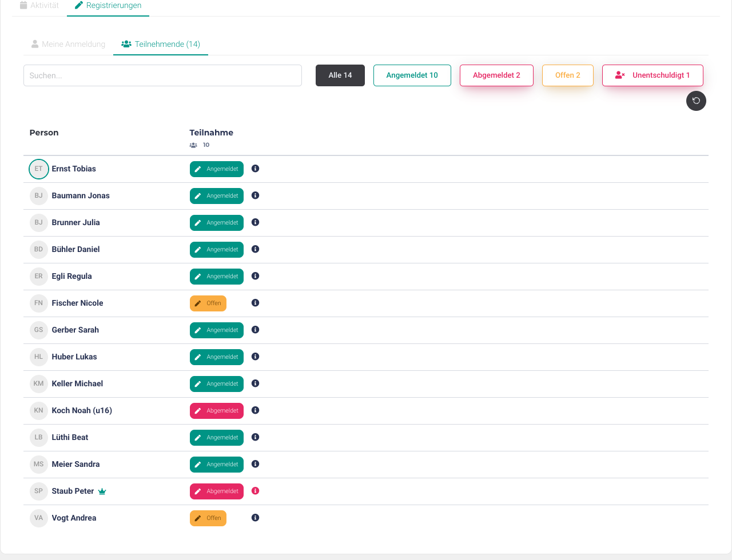Edit Offen status for Vogt Andrea
The width and height of the screenshot is (732, 560).
[208, 518]
